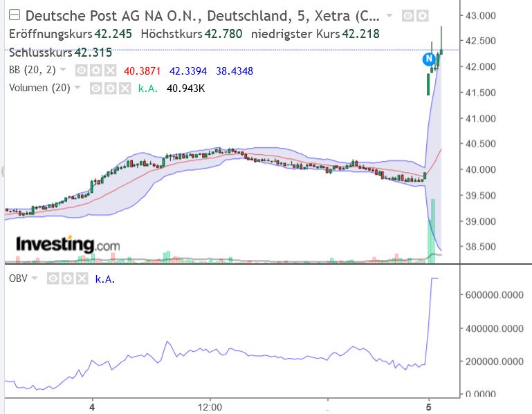Hide Bollinger Bands with its eye icon
The width and height of the screenshot is (532, 414).
coord(81,70)
